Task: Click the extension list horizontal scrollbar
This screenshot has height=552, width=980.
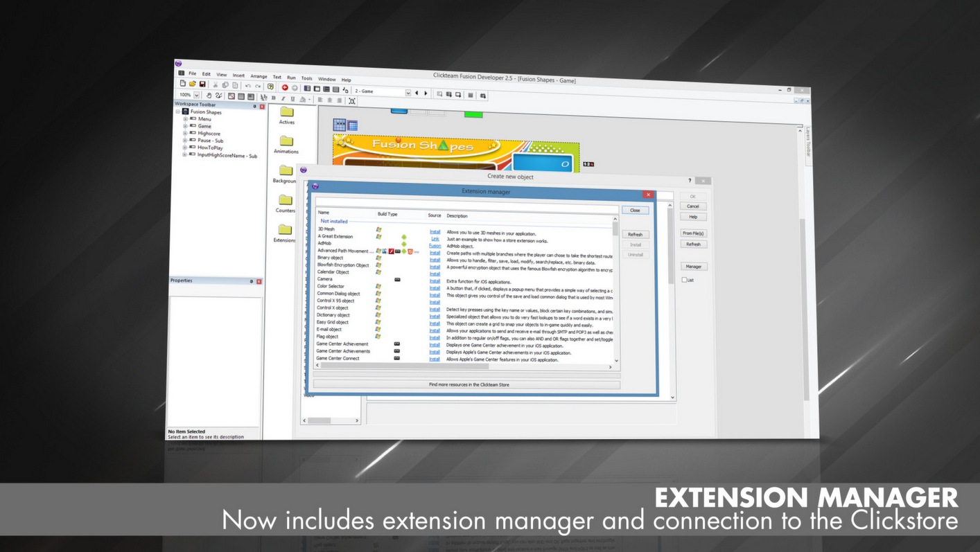Action: [x=464, y=366]
